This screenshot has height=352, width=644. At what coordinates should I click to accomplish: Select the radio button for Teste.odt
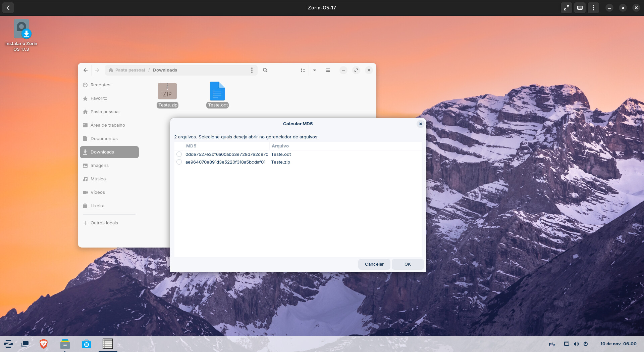(x=179, y=154)
